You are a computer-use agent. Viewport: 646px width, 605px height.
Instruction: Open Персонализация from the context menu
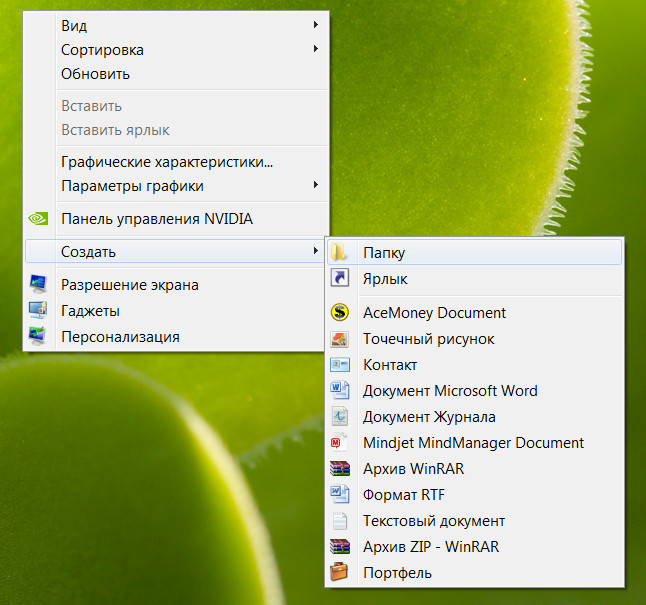pos(176,337)
